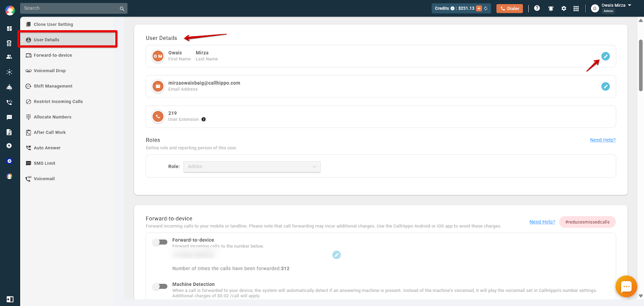Open the reports document icon in left rail
This screenshot has height=306, width=644.
[x=9, y=132]
